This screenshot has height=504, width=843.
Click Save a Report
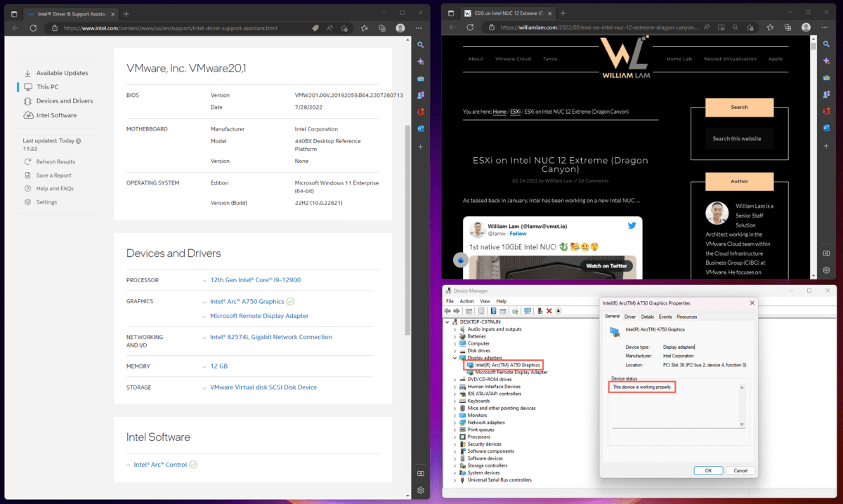pos(48,175)
